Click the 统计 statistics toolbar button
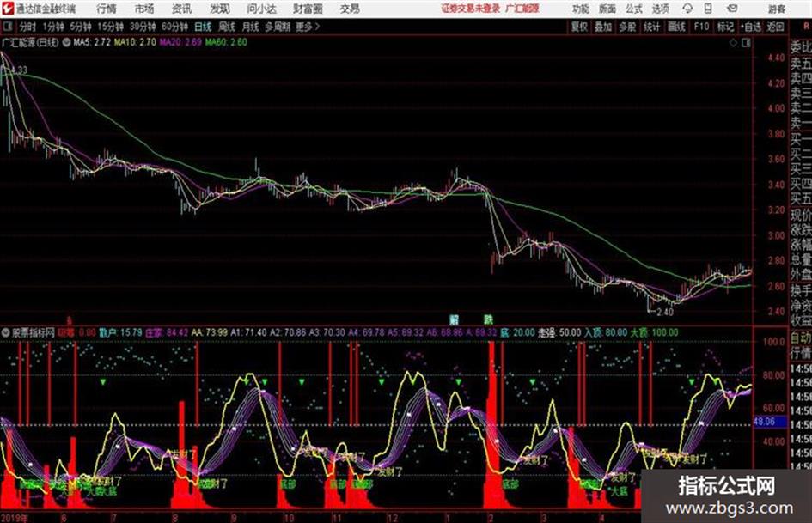 click(x=652, y=27)
